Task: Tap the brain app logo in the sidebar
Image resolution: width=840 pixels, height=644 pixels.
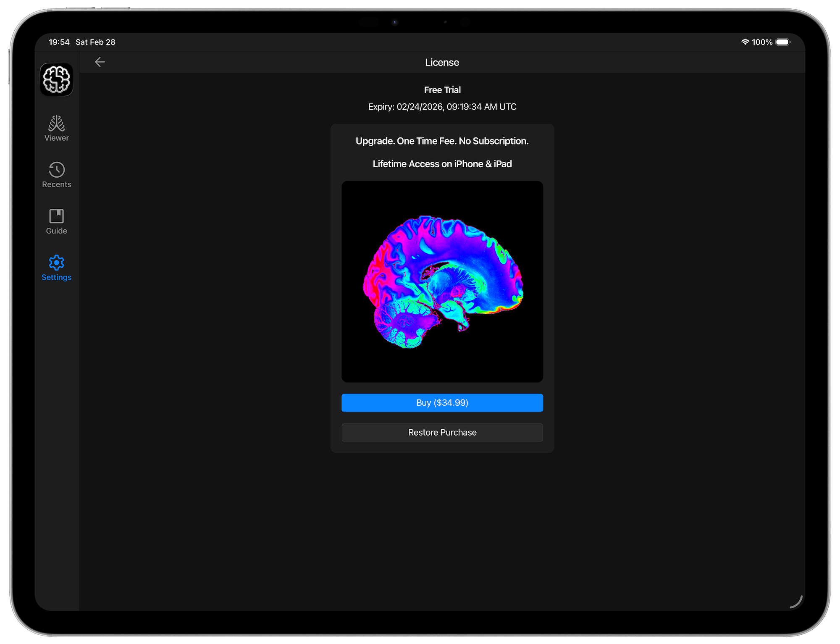Action: coord(56,79)
